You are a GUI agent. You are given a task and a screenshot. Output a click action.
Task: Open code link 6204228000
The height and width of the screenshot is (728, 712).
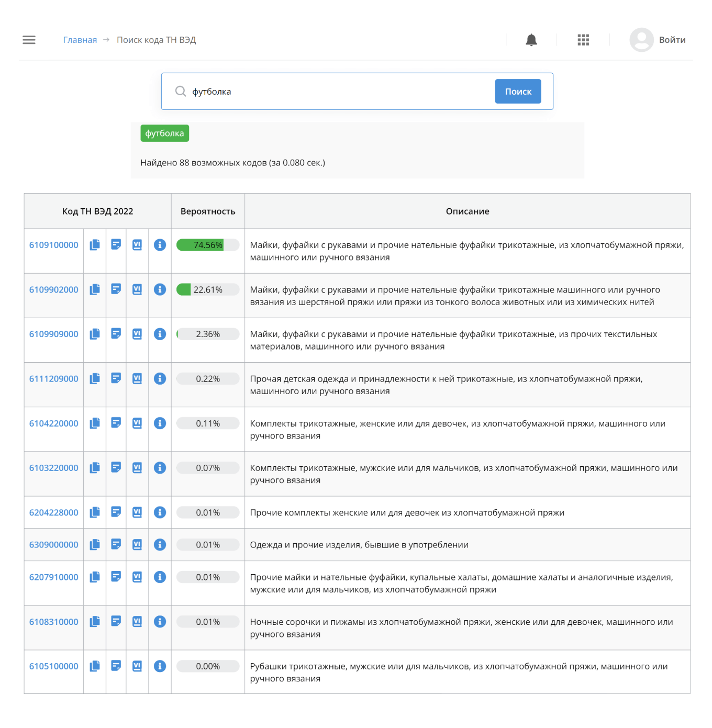(x=54, y=512)
